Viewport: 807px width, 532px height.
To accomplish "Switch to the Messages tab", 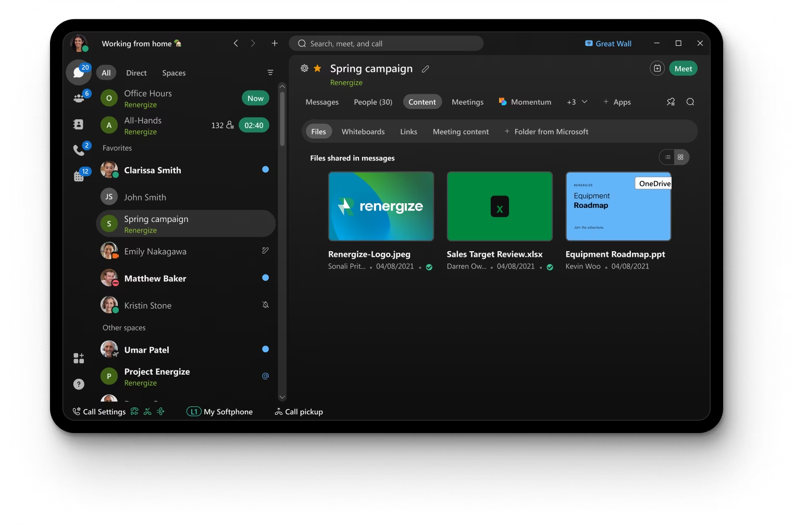I will [x=322, y=102].
